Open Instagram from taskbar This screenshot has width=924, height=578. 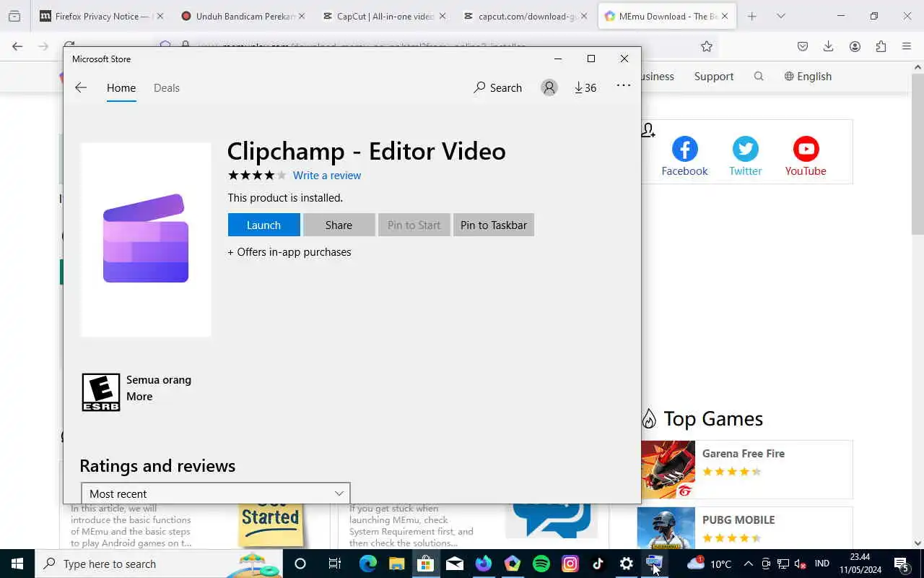click(x=570, y=564)
